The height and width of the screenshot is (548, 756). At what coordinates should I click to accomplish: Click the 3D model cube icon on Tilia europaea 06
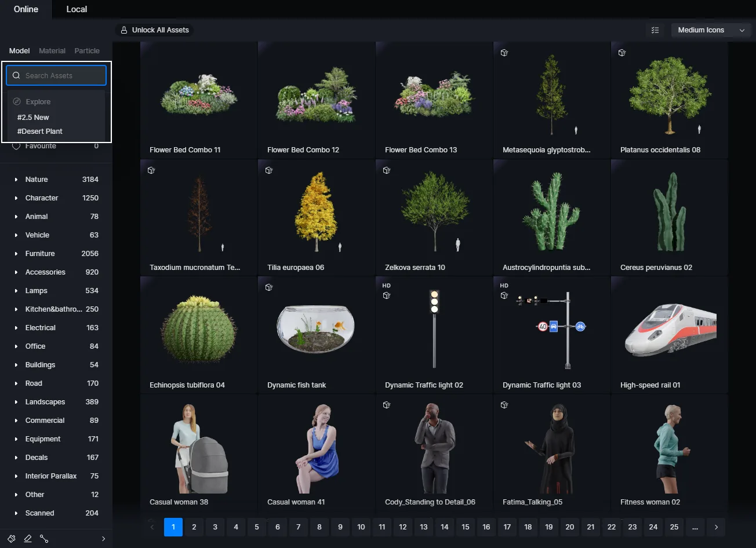(268, 170)
